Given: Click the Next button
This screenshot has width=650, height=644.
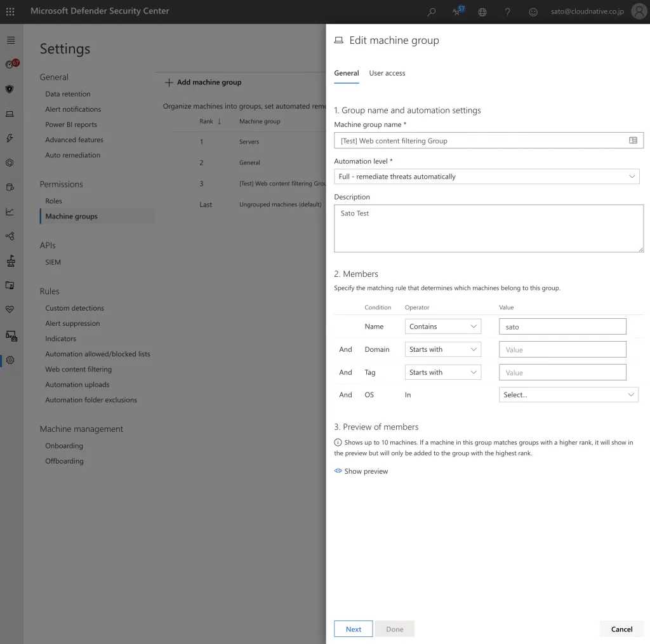Looking at the screenshot, I should pyautogui.click(x=354, y=629).
